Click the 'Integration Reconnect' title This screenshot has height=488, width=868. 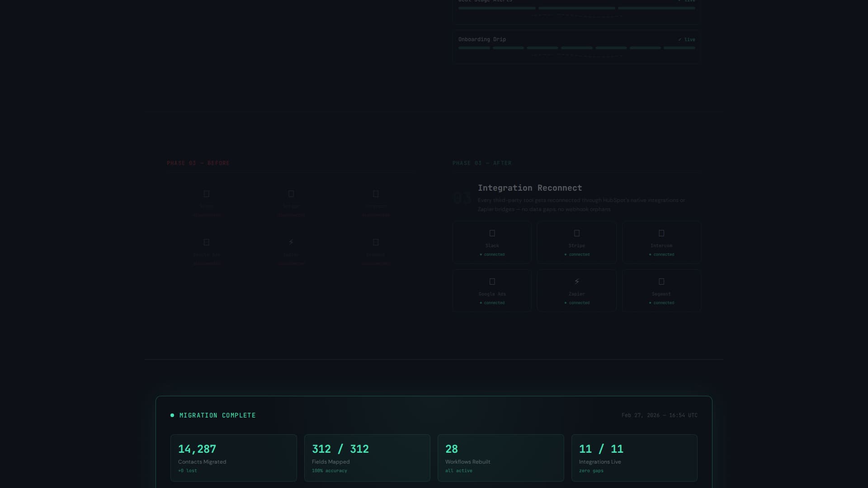click(530, 188)
